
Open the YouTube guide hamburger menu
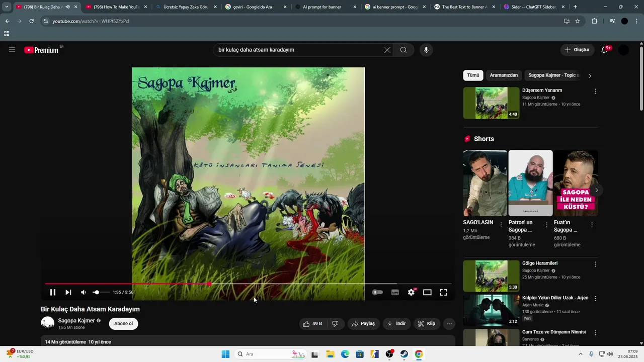pos(12,50)
